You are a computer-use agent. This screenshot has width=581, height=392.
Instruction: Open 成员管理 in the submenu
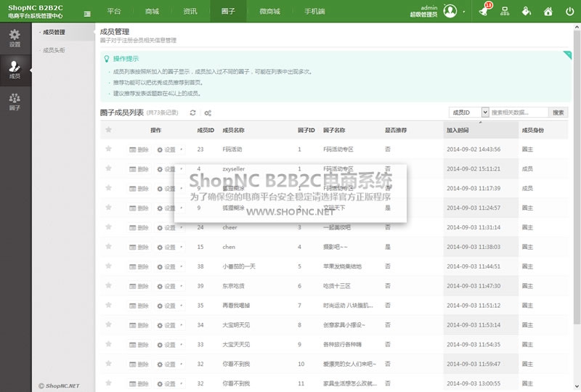54,32
